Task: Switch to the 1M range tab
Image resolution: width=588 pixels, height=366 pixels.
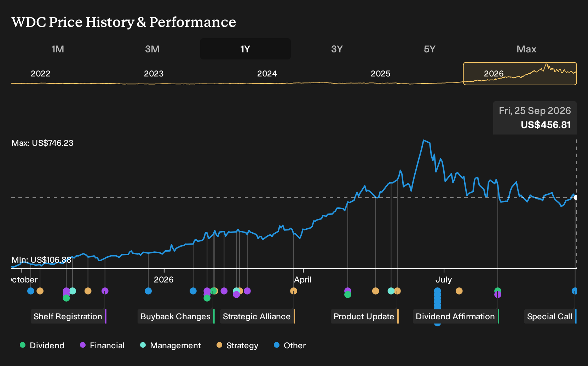Action: pyautogui.click(x=58, y=49)
